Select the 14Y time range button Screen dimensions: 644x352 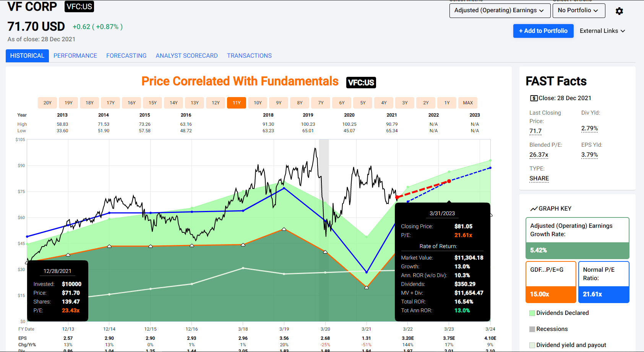(x=174, y=103)
